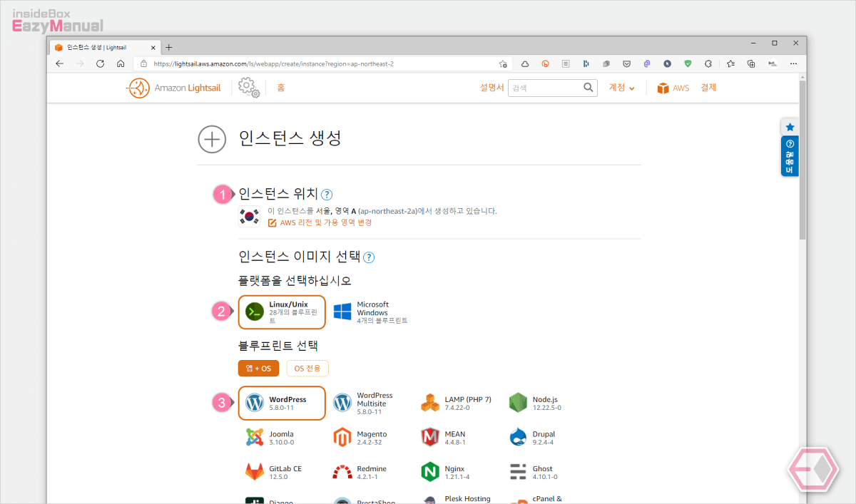This screenshot has width=856, height=504.
Task: Open the 설명서 documentation link
Action: point(491,88)
